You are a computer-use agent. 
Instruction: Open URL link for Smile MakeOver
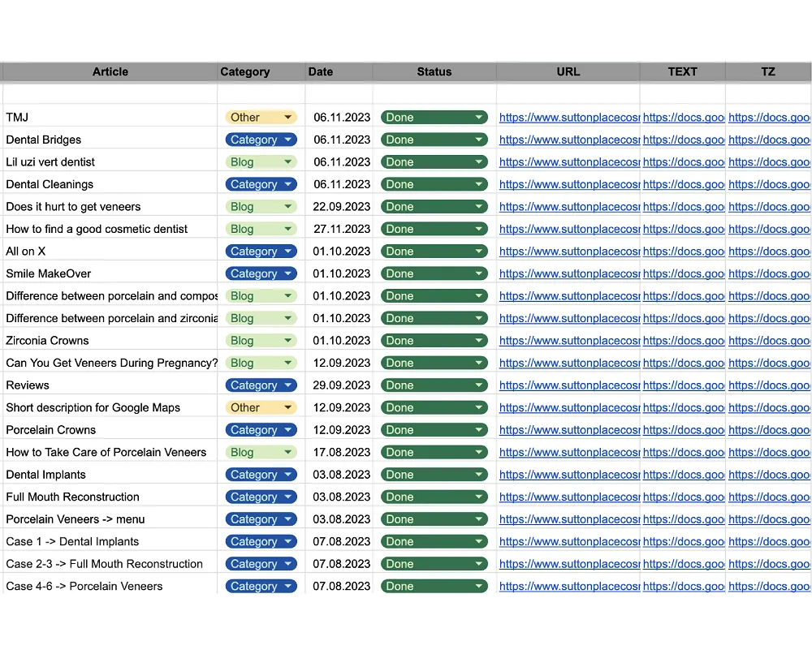pos(568,273)
